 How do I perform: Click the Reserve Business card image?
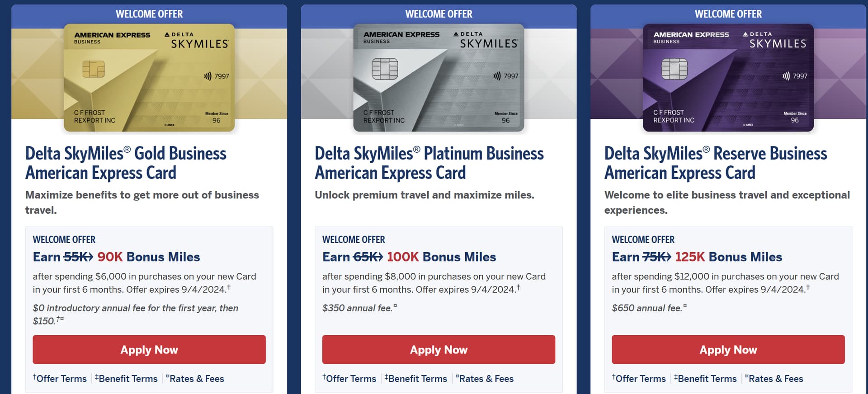(x=728, y=78)
